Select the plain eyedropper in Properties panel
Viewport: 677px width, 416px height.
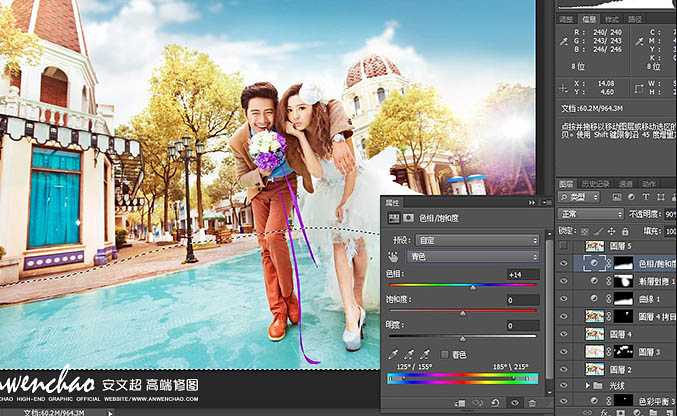(x=392, y=355)
